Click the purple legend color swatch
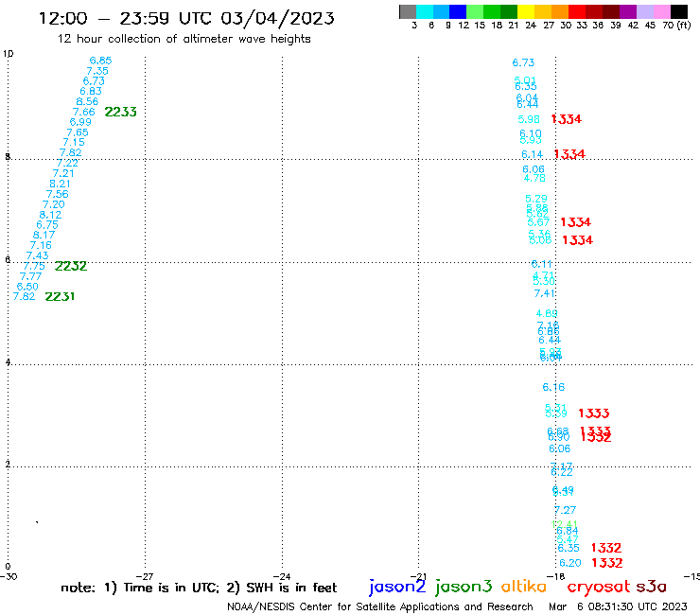Image resolution: width=700 pixels, height=615 pixels. [x=627, y=12]
